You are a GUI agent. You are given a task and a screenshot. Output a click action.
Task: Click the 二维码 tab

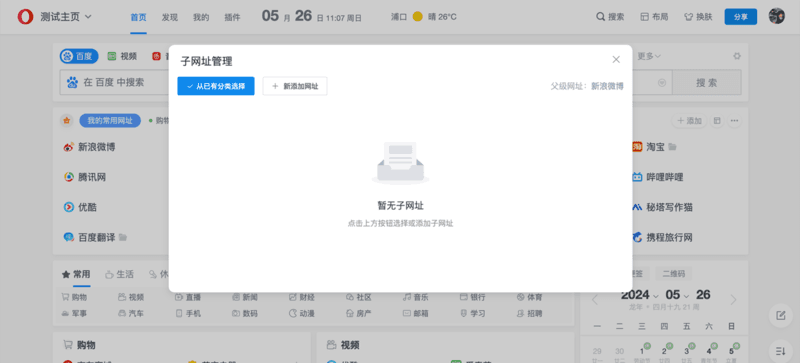pyautogui.click(x=673, y=273)
